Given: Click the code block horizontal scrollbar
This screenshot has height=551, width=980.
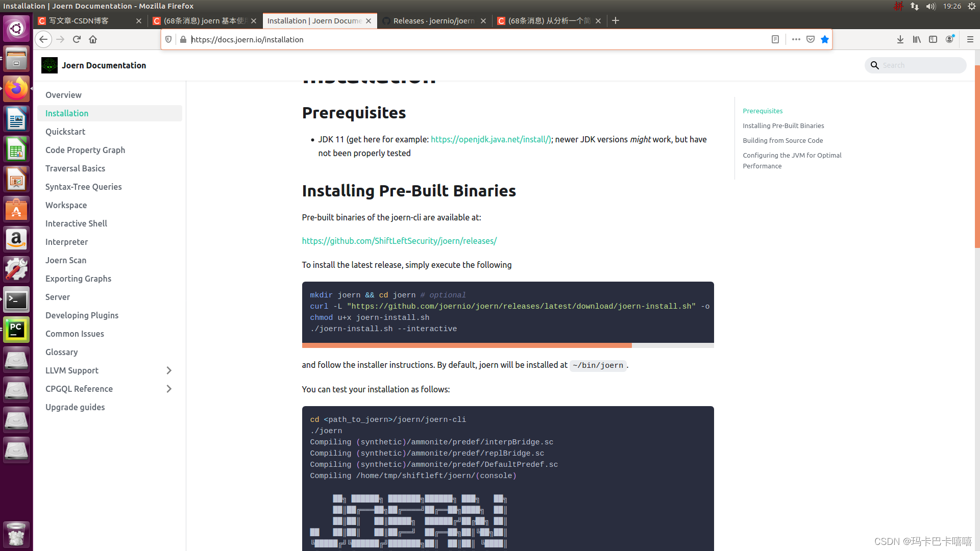Looking at the screenshot, I should point(467,345).
